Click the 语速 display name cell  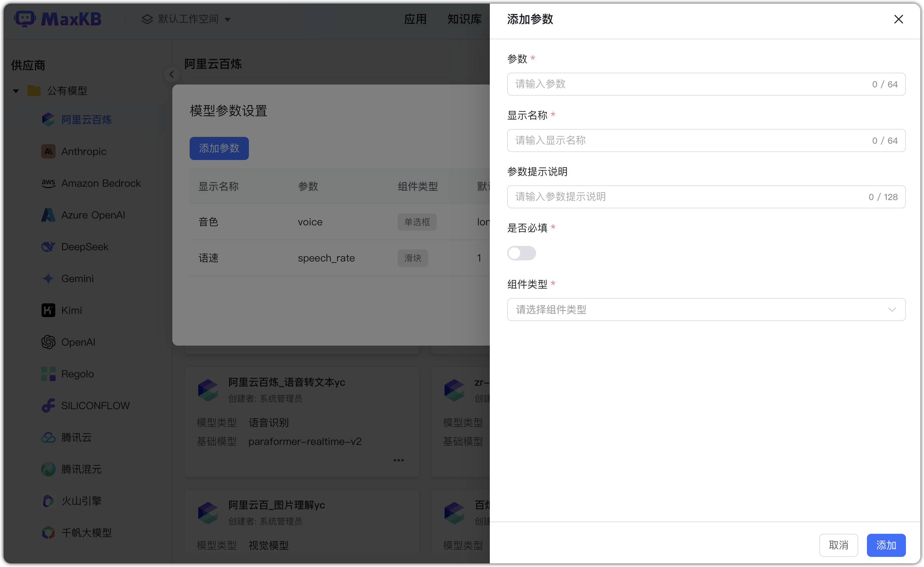208,258
